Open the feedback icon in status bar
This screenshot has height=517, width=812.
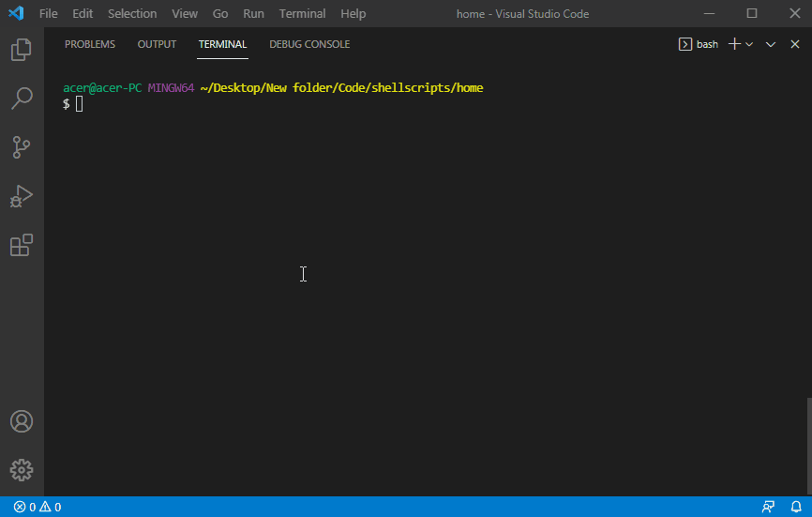(768, 507)
